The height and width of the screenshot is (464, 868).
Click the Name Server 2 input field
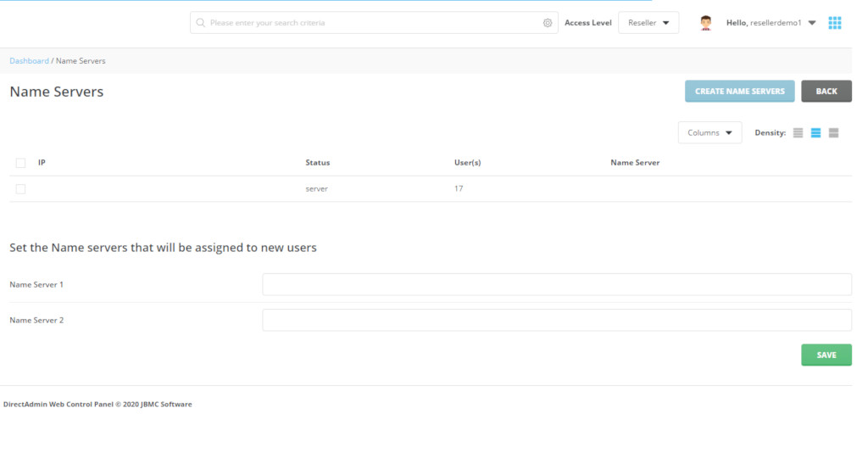(557, 320)
